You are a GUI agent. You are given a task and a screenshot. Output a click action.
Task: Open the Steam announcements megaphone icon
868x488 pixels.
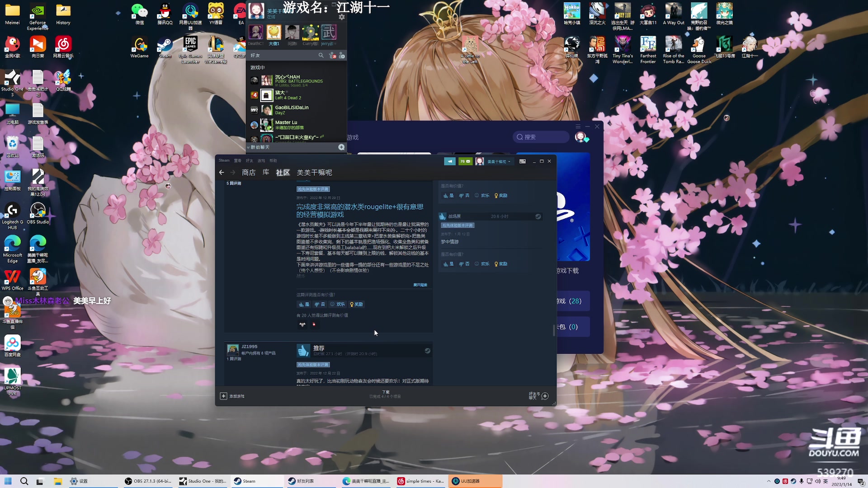(x=450, y=161)
